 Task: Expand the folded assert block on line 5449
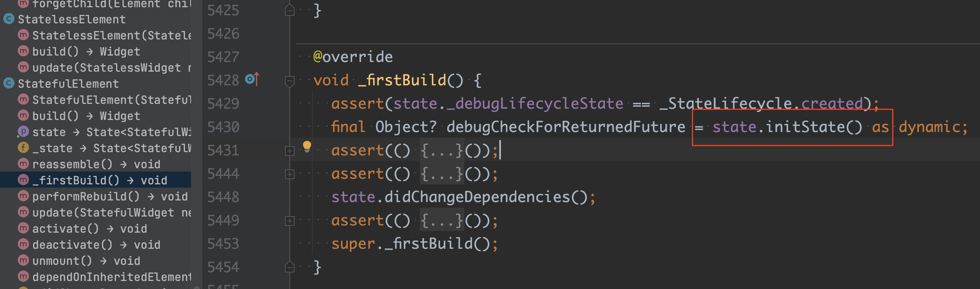[x=289, y=221]
